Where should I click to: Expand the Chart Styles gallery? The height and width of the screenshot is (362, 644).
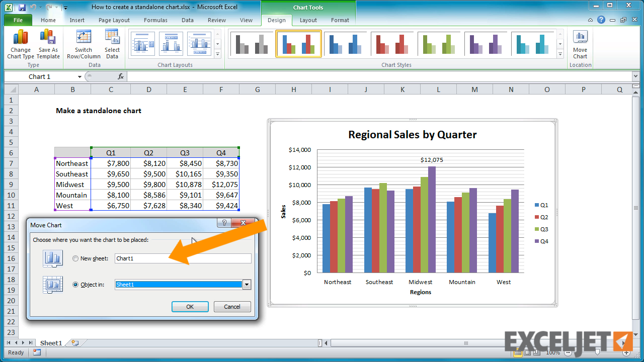click(x=560, y=54)
